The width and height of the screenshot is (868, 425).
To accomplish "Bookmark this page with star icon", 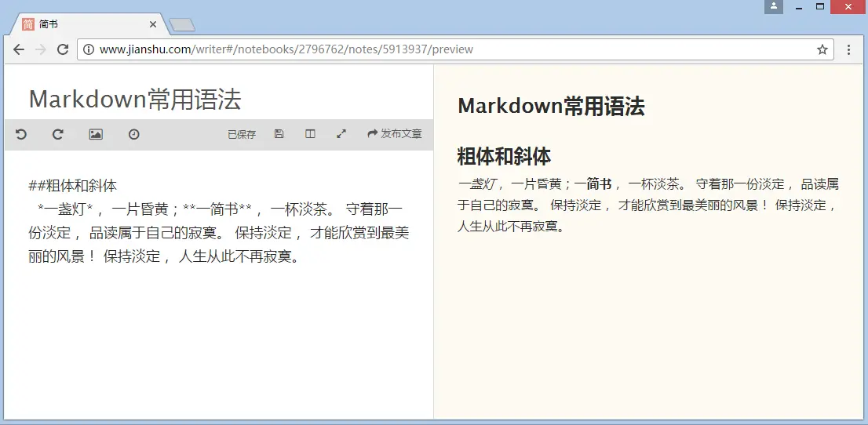I will pyautogui.click(x=822, y=49).
